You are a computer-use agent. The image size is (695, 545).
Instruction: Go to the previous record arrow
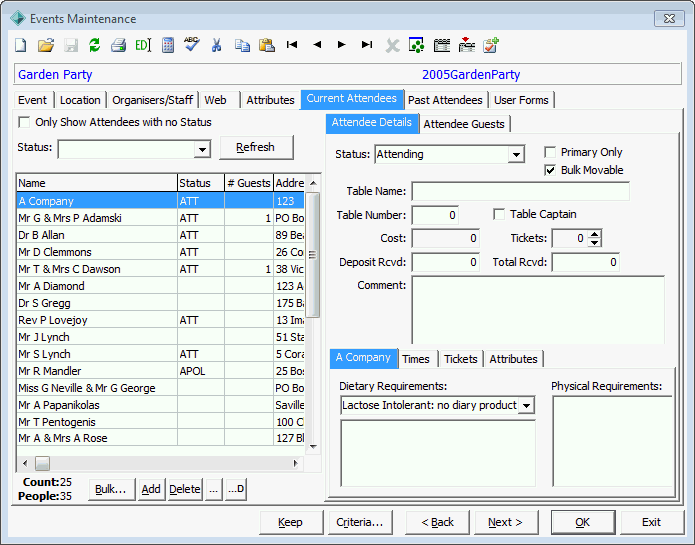317,44
